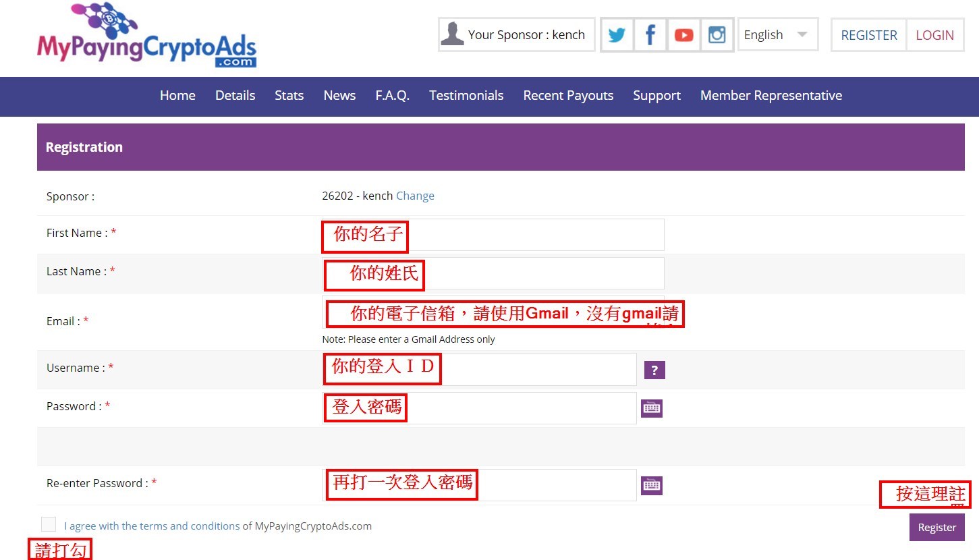Expand the English language dropdown
Image resolution: width=979 pixels, height=560 pixels.
tap(778, 34)
